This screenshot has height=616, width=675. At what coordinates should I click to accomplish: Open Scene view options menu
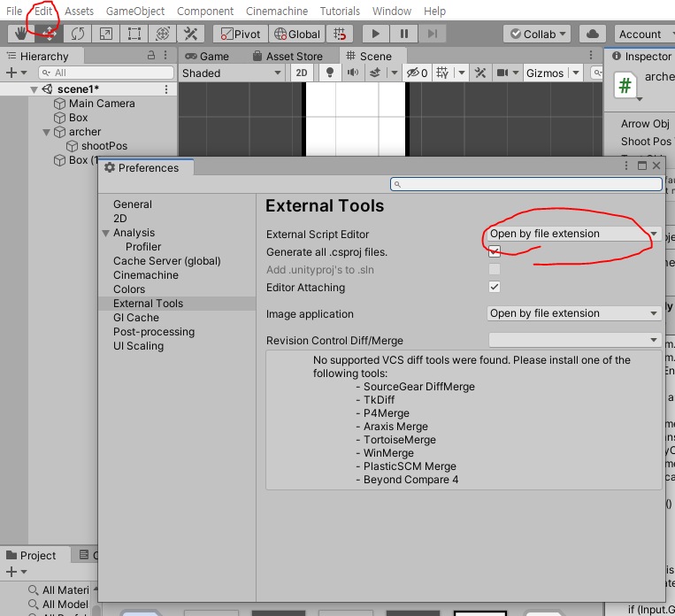(x=591, y=55)
